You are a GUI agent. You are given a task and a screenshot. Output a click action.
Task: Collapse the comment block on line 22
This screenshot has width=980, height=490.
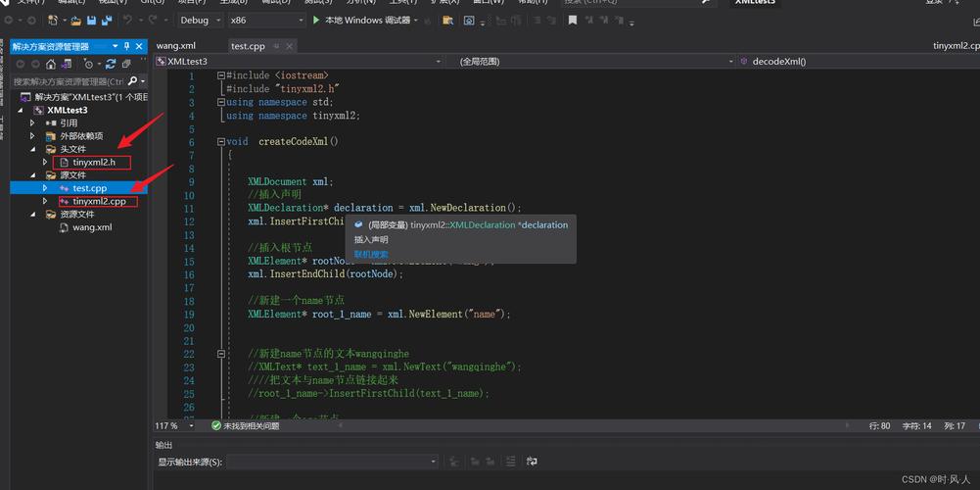(x=220, y=354)
